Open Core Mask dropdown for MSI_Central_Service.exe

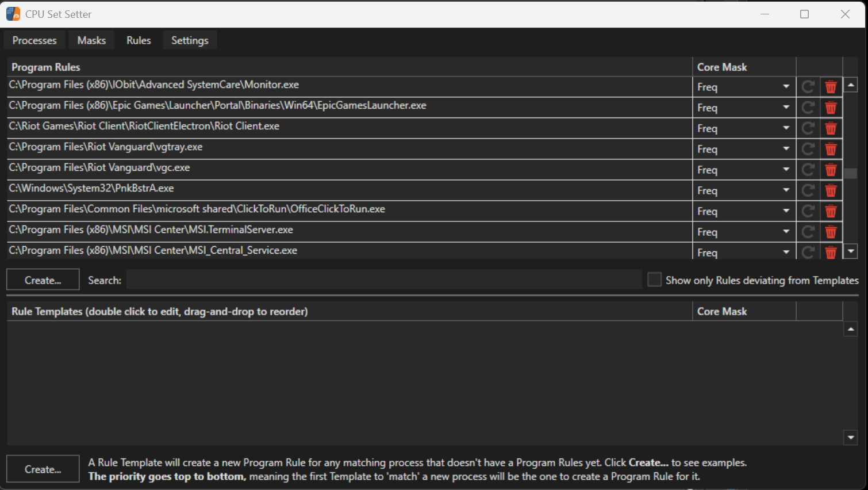pyautogui.click(x=744, y=251)
